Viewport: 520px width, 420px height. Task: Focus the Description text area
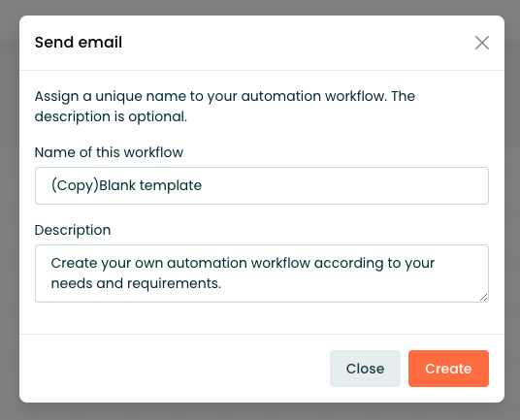(x=262, y=274)
